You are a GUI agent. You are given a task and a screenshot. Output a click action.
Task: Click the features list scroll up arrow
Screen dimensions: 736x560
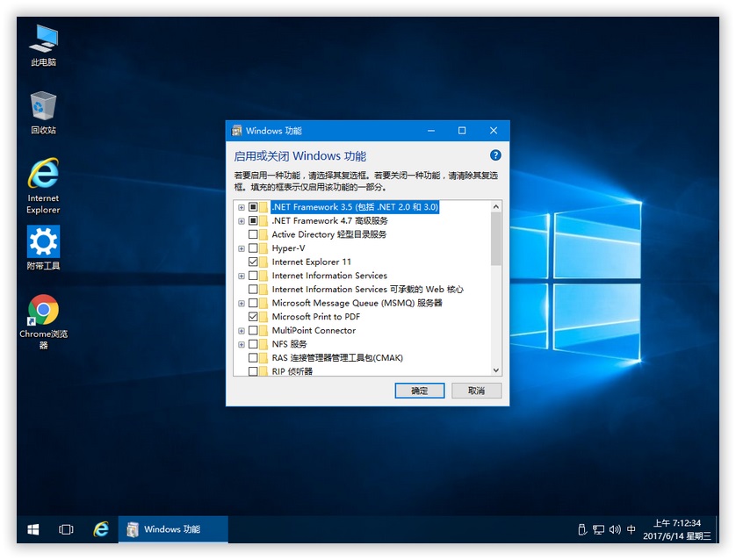click(x=496, y=206)
